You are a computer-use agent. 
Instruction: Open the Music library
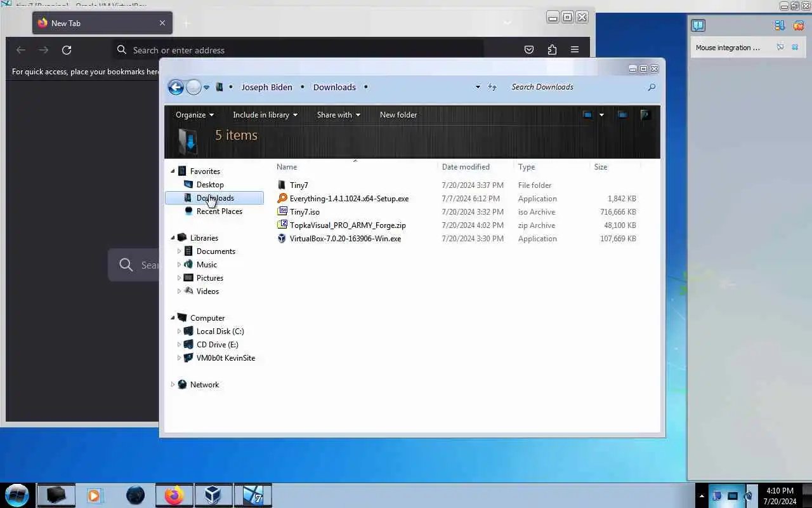(206, 265)
